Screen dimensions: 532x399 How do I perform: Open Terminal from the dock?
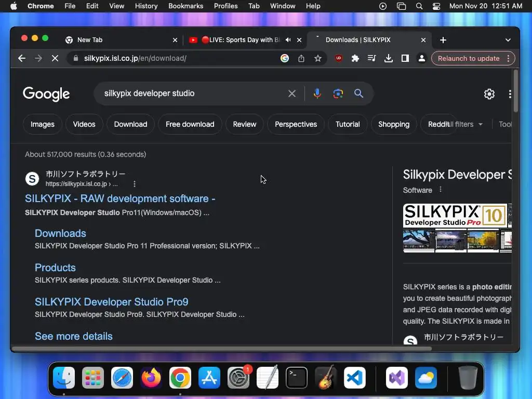pos(297,378)
